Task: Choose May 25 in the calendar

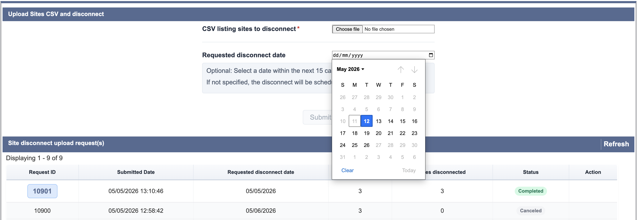Action: tap(354, 145)
